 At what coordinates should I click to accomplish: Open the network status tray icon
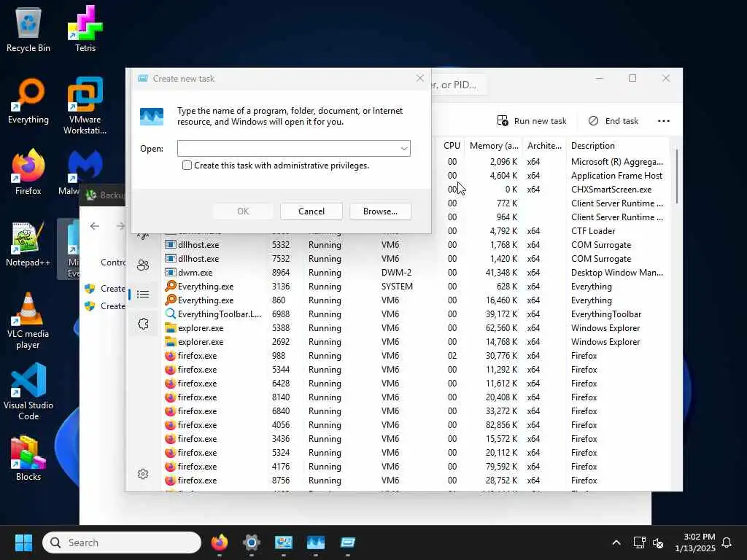pos(639,542)
